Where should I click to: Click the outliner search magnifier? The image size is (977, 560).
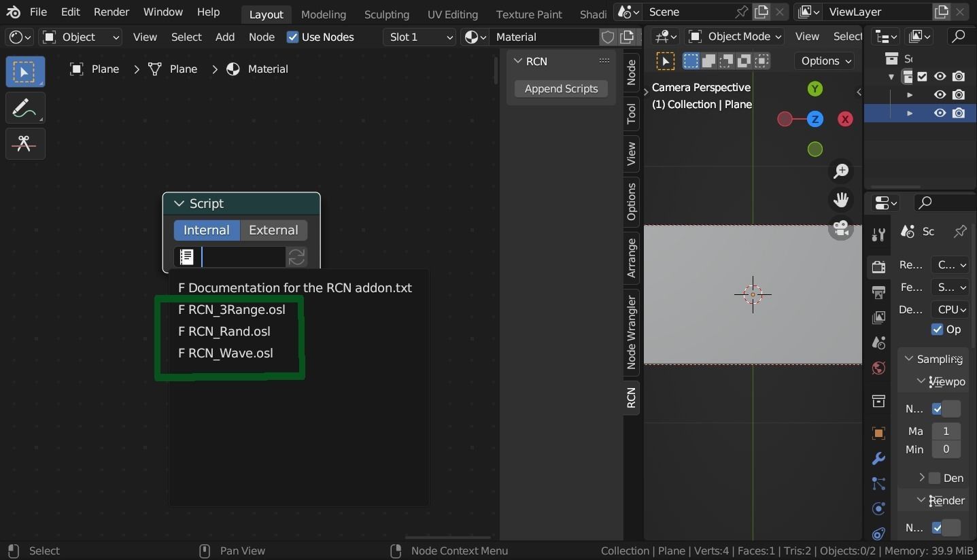click(x=959, y=37)
